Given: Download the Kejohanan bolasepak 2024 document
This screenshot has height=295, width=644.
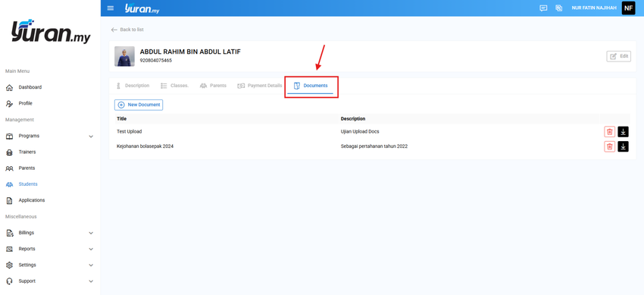Looking at the screenshot, I should click(623, 146).
